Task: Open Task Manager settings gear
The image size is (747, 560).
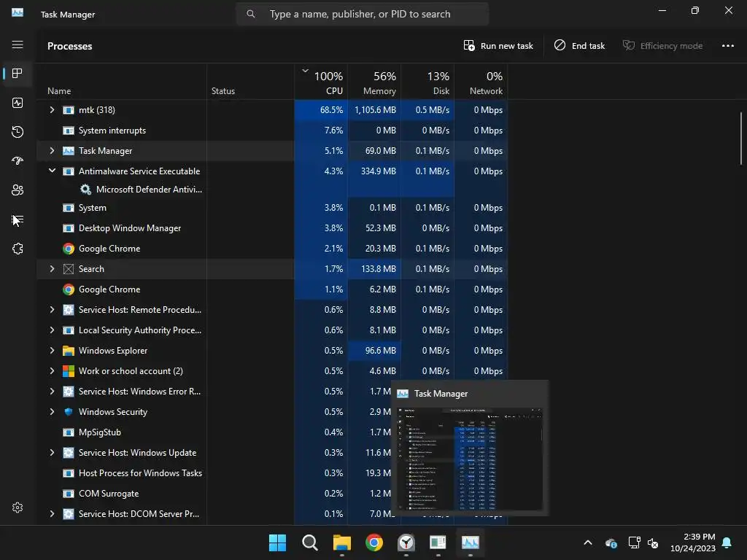Action: (x=18, y=507)
